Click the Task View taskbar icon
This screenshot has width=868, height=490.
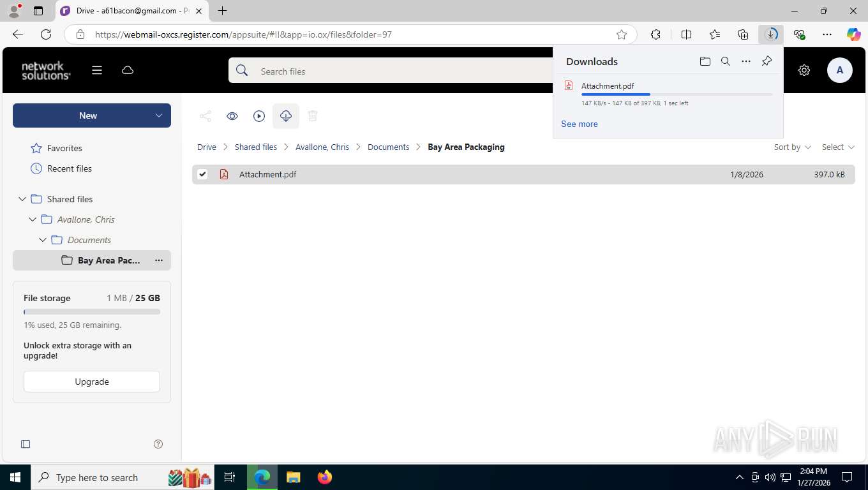(x=230, y=477)
